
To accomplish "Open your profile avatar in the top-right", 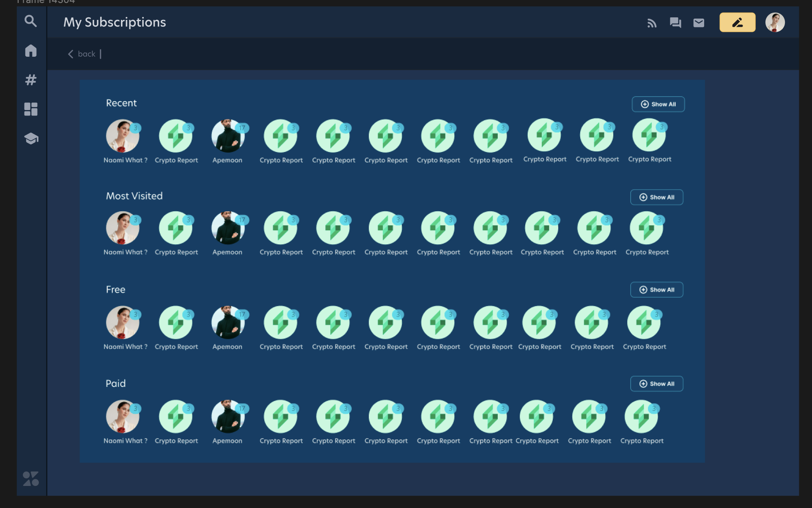I will pyautogui.click(x=775, y=22).
